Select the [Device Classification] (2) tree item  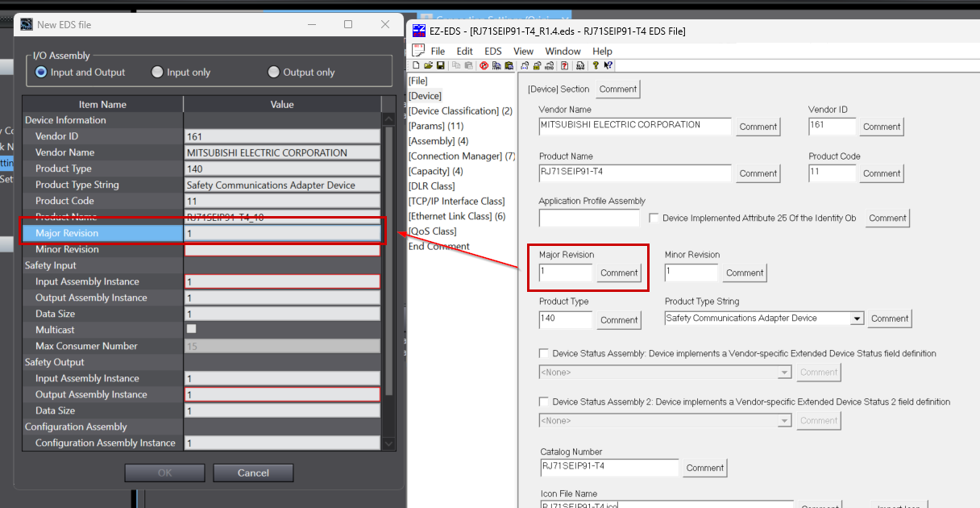coord(460,110)
